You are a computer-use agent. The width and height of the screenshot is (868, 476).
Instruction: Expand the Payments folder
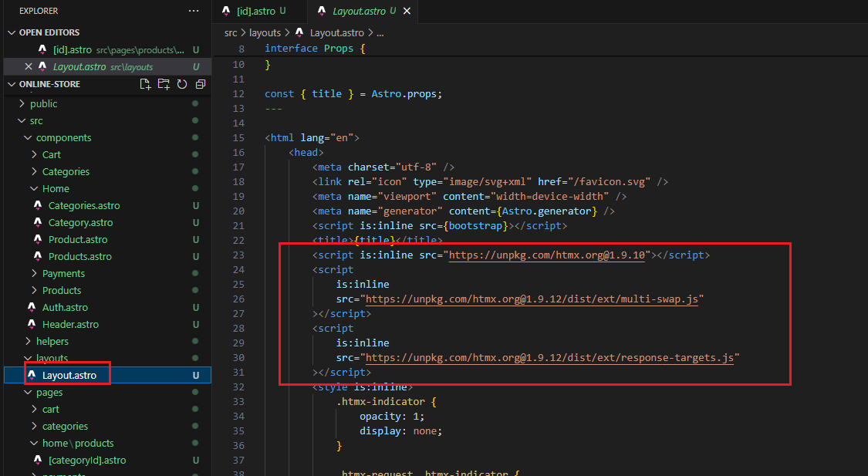(34, 273)
